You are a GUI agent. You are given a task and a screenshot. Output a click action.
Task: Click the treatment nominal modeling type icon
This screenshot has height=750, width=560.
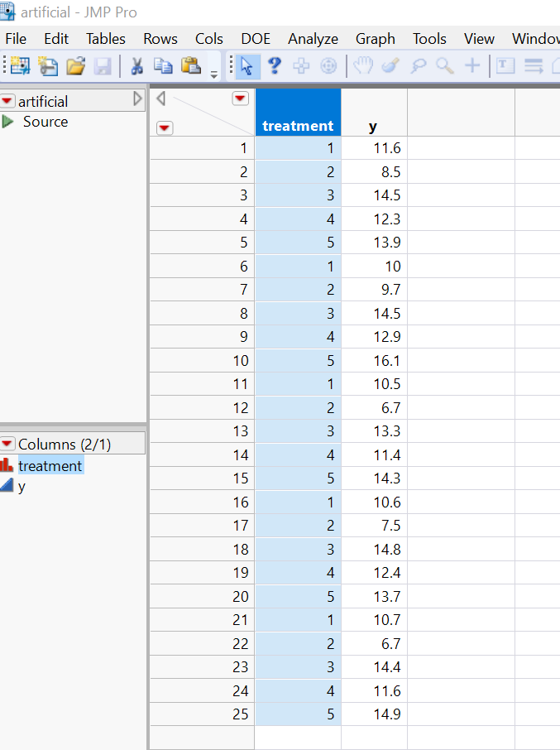[x=7, y=465]
